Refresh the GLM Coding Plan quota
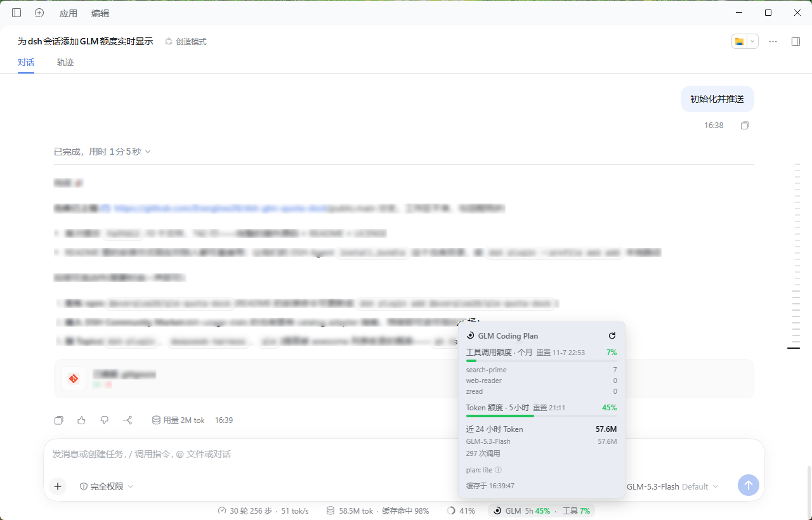Viewport: 812px width, 520px height. coord(612,335)
